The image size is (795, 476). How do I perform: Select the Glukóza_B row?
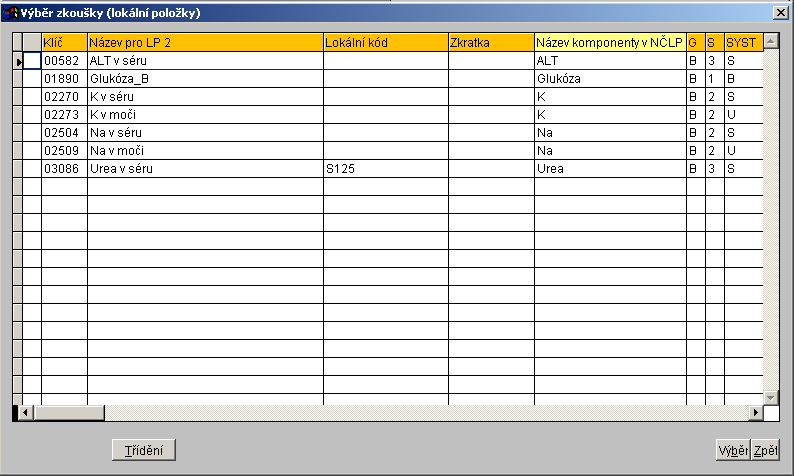pyautogui.click(x=205, y=79)
